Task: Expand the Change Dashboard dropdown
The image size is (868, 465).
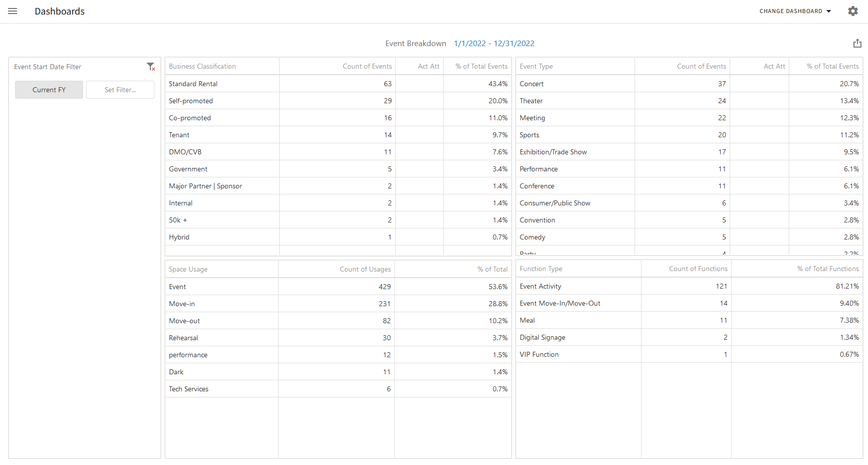Action: [x=792, y=11]
